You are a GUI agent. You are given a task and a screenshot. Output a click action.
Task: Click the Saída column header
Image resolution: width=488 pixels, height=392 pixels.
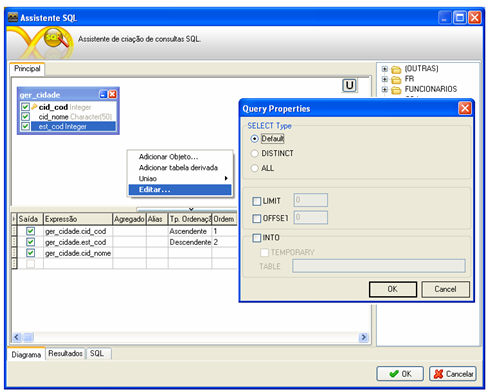click(x=30, y=219)
